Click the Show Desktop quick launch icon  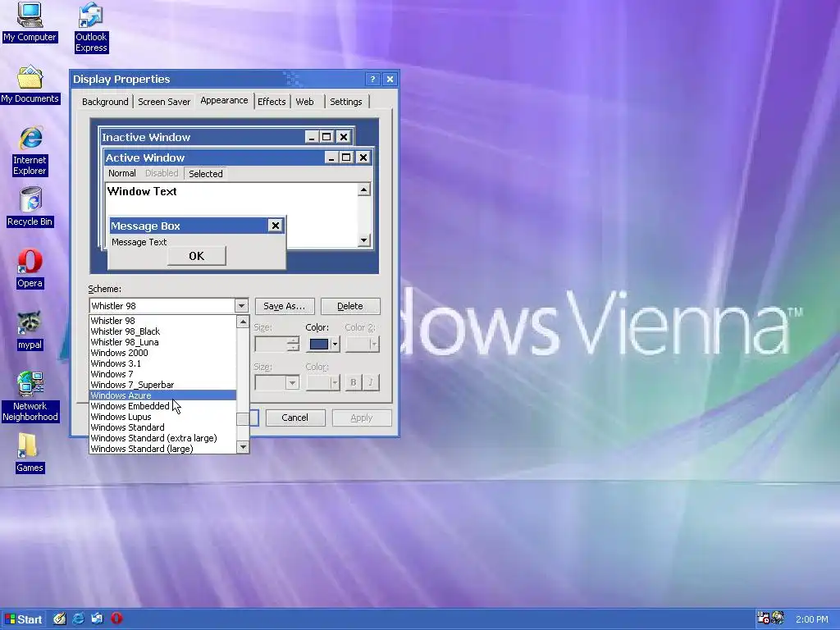[59, 619]
